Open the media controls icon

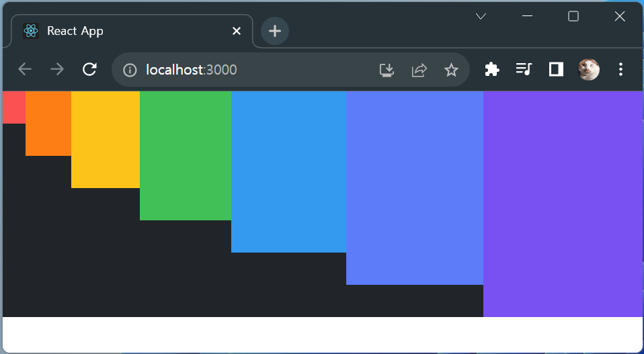point(524,69)
